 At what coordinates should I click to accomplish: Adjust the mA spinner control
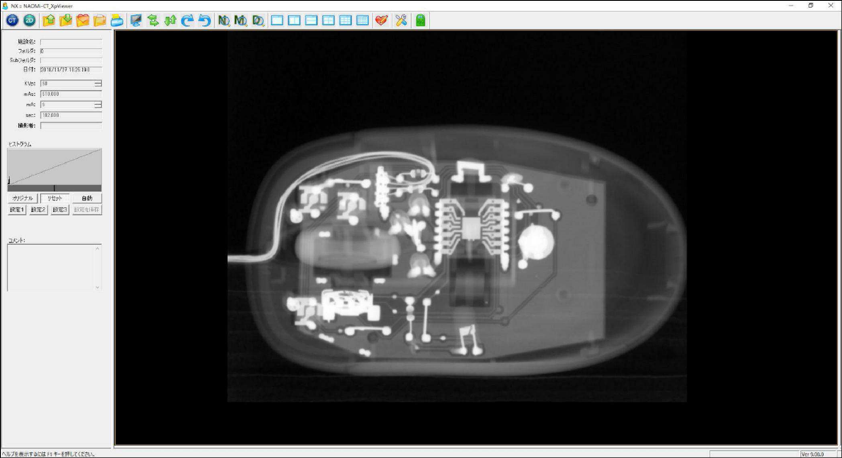[x=98, y=105]
